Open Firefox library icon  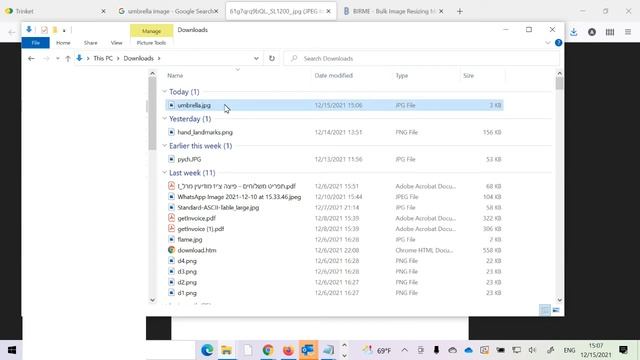(610, 32)
